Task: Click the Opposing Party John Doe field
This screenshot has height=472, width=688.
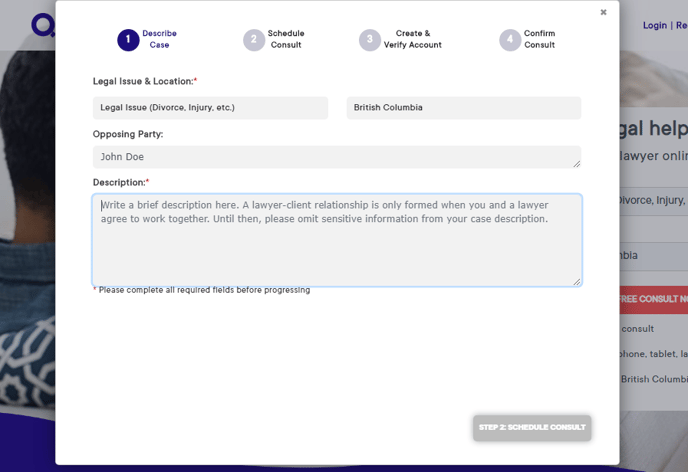Action: (x=337, y=157)
